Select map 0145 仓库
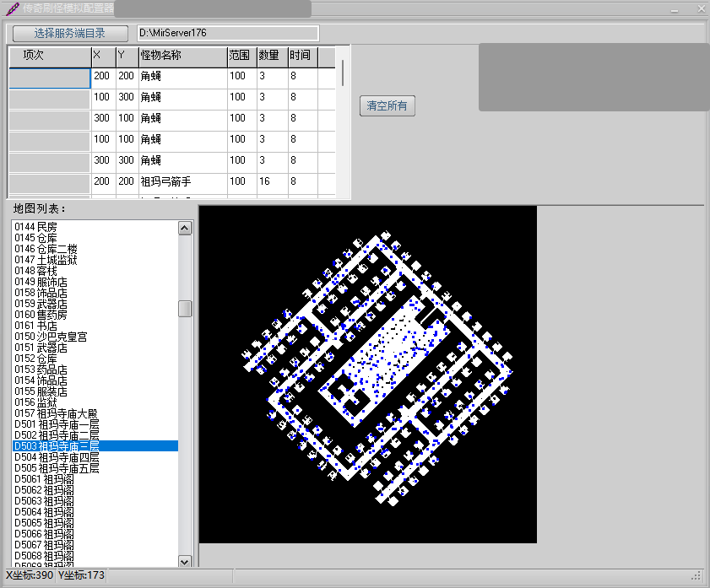Image resolution: width=710 pixels, height=588 pixels. 95,238
